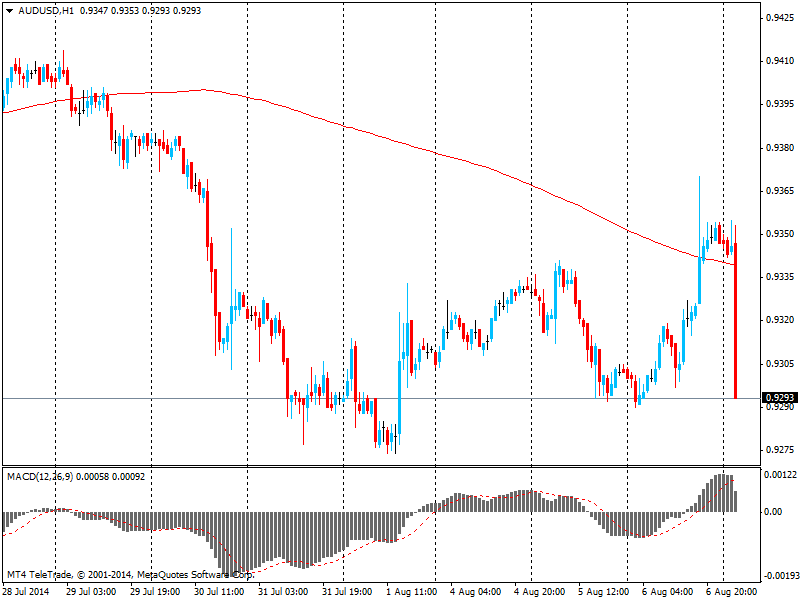The image size is (800, 600).
Task: Click the 6 Aug 20:00 time label
Action: [732, 591]
